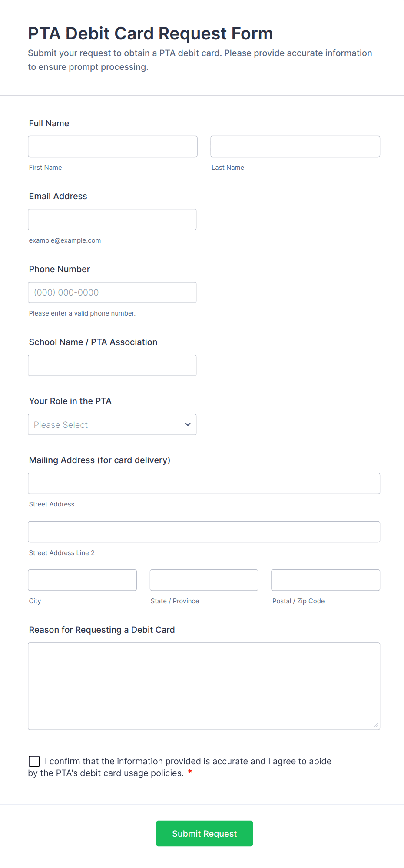The width and height of the screenshot is (404, 868).
Task: Click the Email Address label
Action: (x=58, y=196)
